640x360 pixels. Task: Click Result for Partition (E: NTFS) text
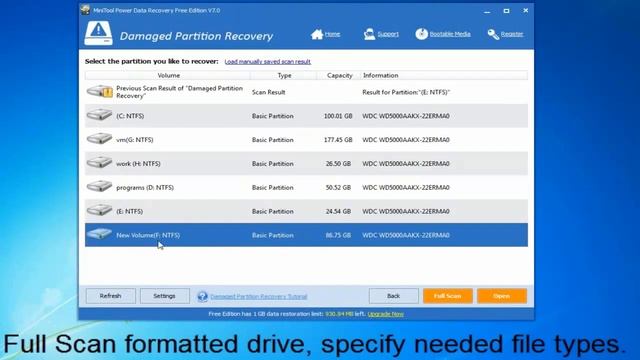[x=406, y=92]
